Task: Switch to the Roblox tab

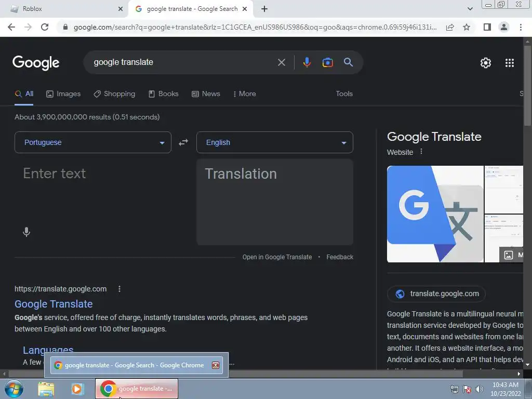Action: [x=64, y=9]
